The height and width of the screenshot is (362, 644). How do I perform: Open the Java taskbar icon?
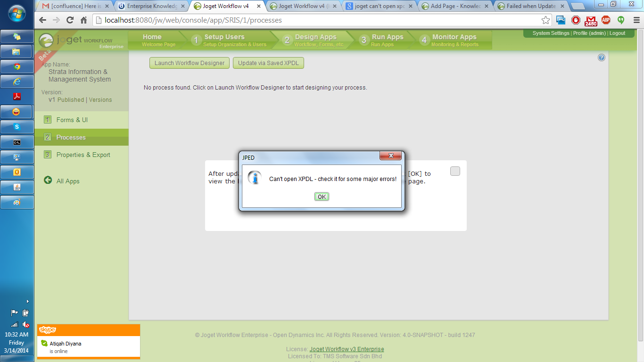pos(17,187)
